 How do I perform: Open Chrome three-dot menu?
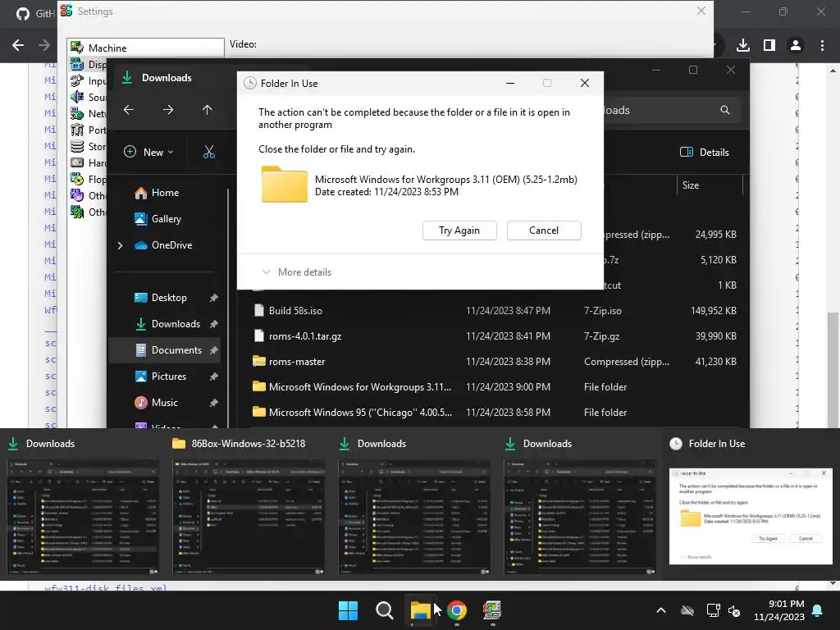point(822,45)
